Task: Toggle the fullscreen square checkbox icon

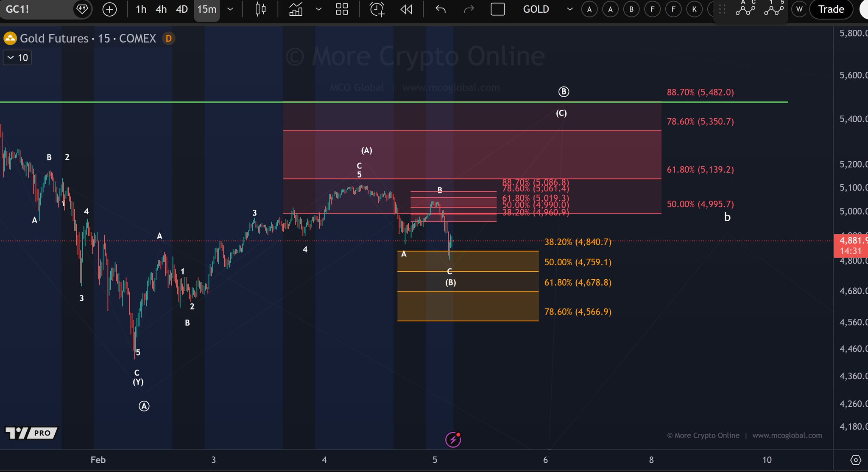Action: coord(497,9)
